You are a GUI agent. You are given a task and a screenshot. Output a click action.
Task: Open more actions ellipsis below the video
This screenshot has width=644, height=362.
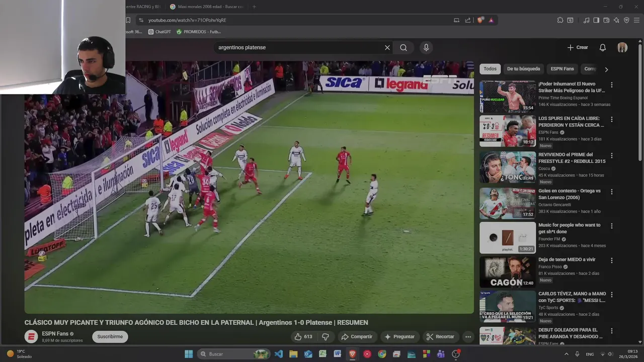(x=468, y=337)
